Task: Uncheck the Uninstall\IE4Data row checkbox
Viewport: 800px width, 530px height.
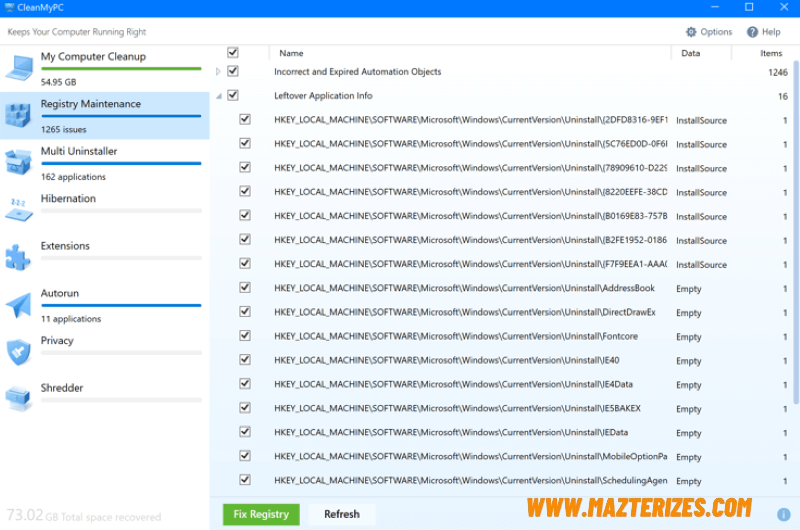Action: (x=245, y=384)
